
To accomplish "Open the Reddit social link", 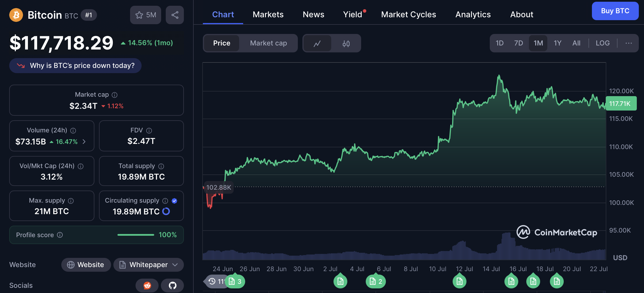I will pyautogui.click(x=147, y=285).
